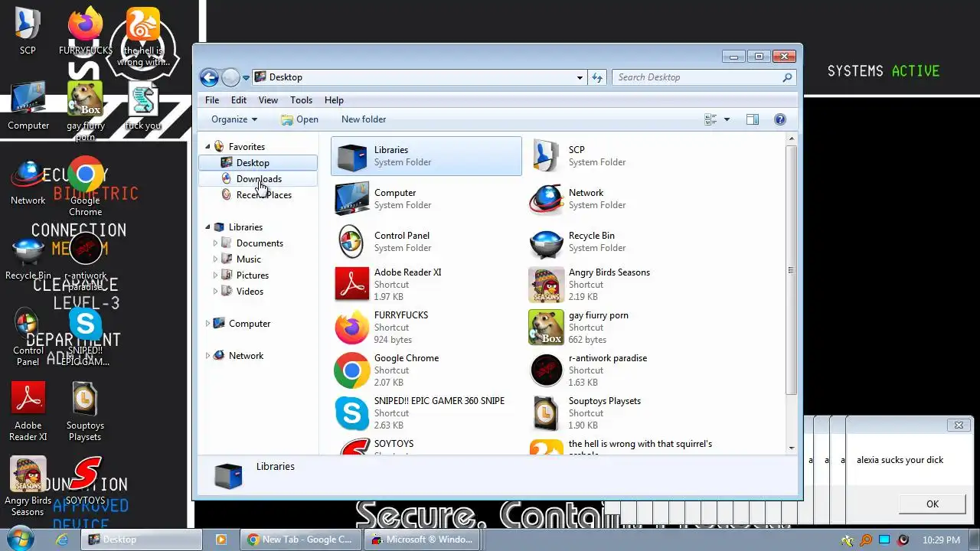Screen dimensions: 980x551
Task: Refresh the Desktop folder view
Action: (x=598, y=77)
